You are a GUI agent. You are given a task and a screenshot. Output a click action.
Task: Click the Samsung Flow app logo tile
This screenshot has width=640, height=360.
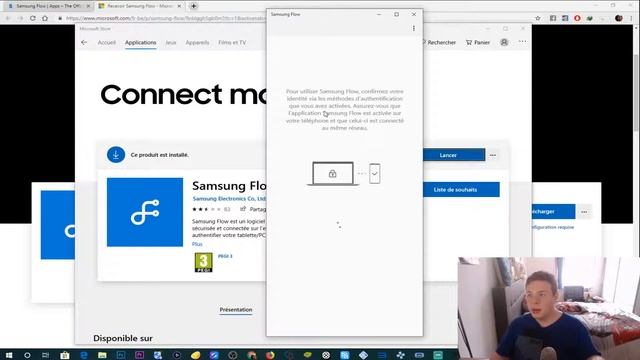145,212
